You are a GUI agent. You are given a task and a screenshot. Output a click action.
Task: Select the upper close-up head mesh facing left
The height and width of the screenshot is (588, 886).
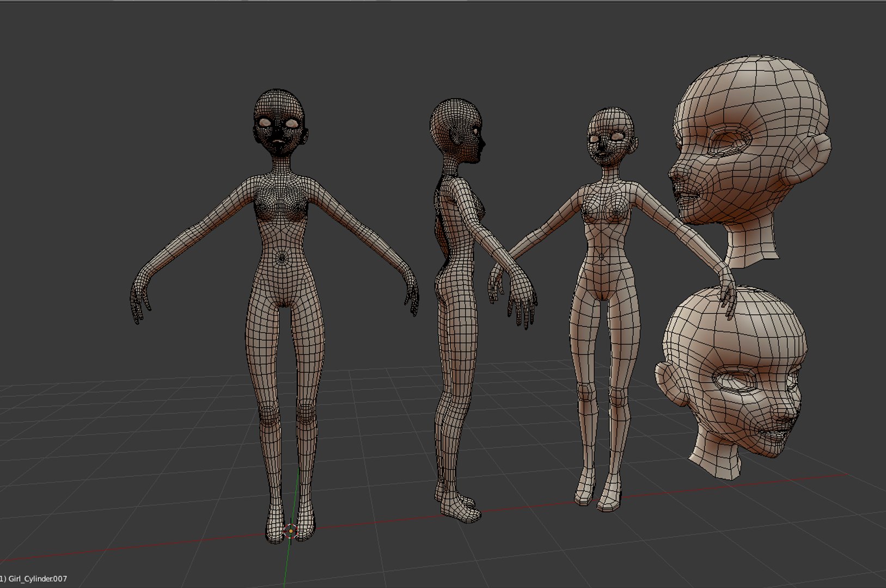tap(750, 161)
